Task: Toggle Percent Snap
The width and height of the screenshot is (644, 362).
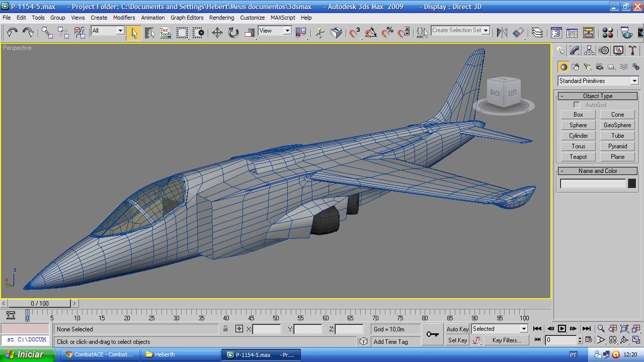Action: [x=387, y=33]
